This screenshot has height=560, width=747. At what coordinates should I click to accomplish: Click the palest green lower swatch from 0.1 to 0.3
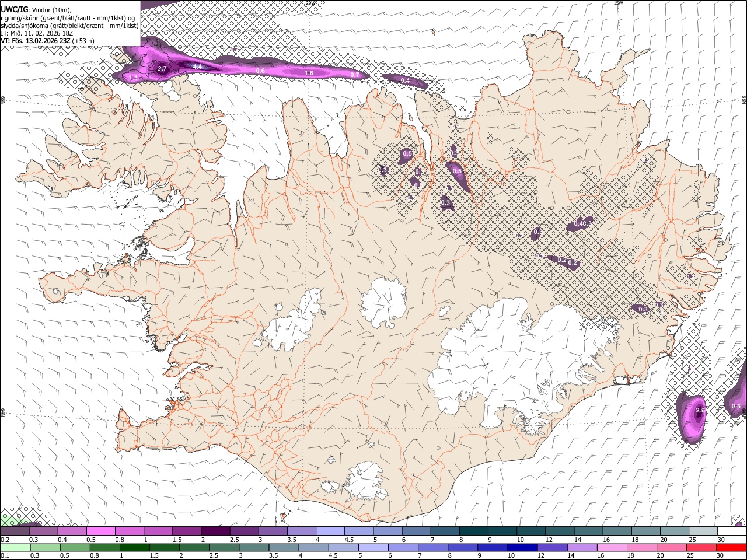pyautogui.click(x=15, y=547)
